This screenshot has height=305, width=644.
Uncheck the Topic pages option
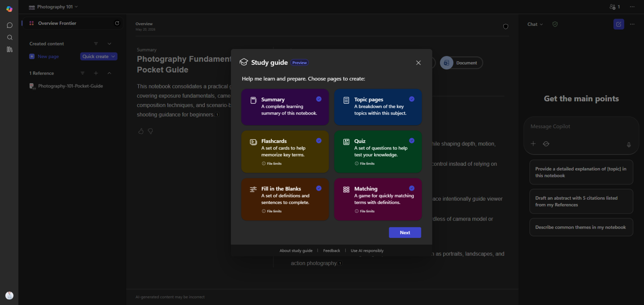(x=411, y=99)
